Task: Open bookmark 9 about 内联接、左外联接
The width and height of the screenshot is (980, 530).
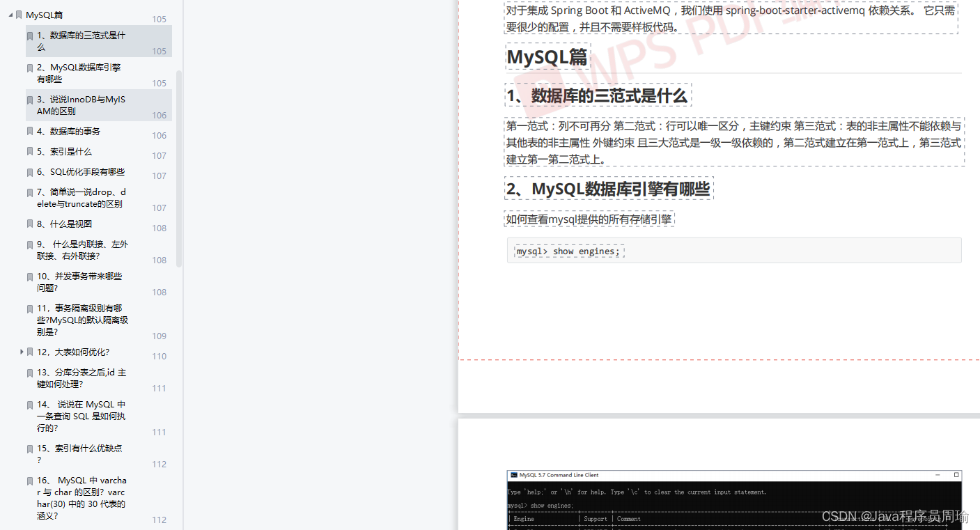Action: (82, 250)
